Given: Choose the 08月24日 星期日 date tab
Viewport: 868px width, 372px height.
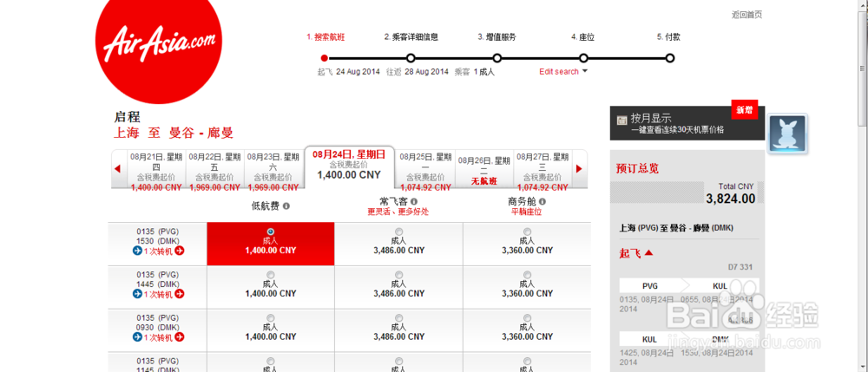Looking at the screenshot, I should tap(349, 166).
